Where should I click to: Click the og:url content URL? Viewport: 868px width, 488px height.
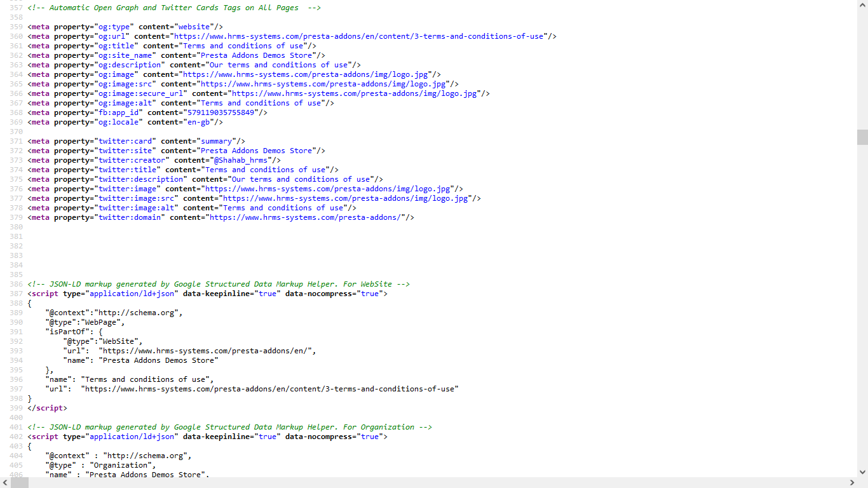click(x=359, y=36)
